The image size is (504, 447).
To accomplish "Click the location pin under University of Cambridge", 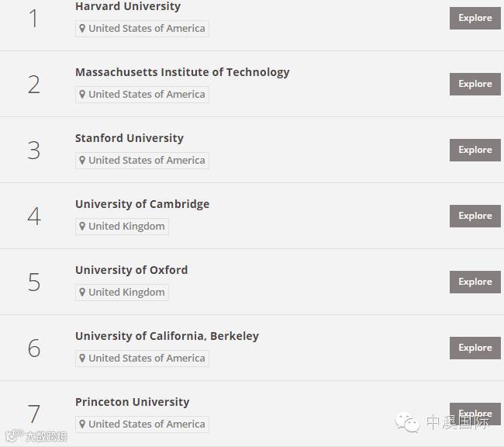I will tap(82, 227).
